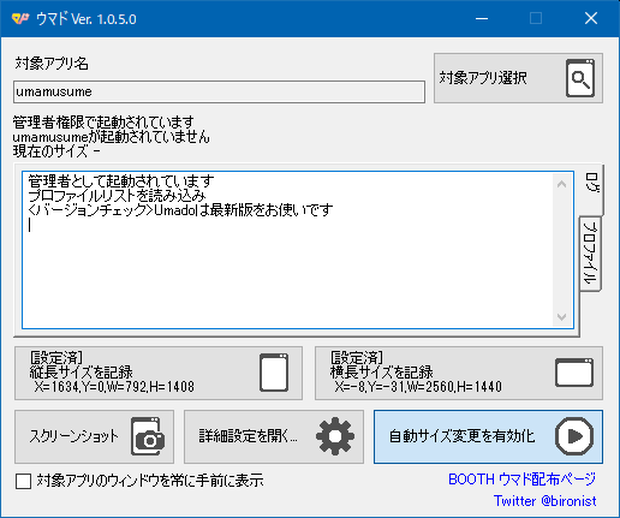This screenshot has height=518, width=620.
Task: Open 詳細設定を開く settings
Action: 274,437
